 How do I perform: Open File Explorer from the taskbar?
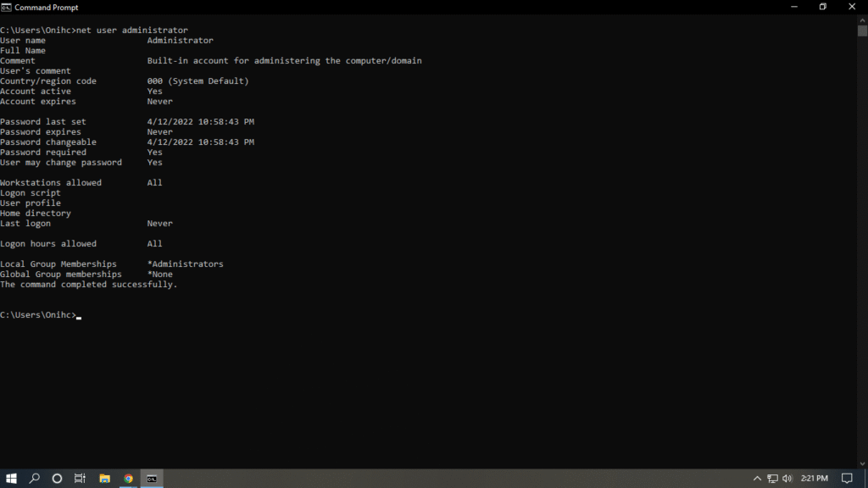click(x=105, y=479)
